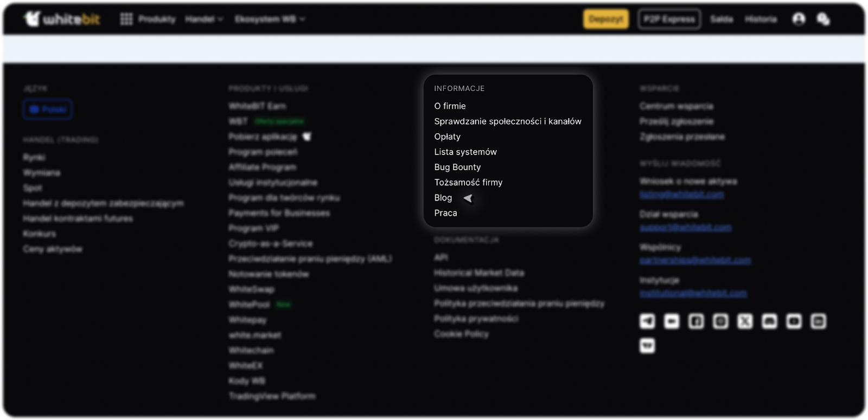This screenshot has height=420, width=868.
Task: Click the P2P Express button
Action: pos(669,19)
